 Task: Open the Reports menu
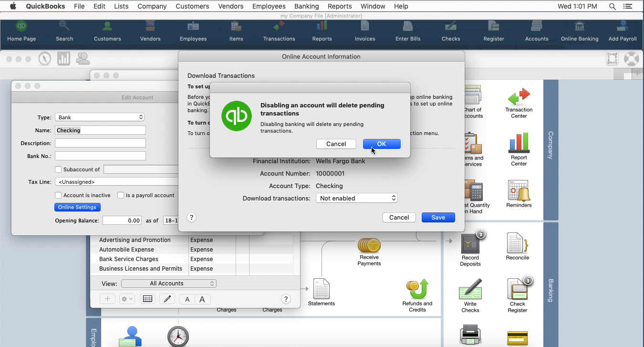(340, 6)
